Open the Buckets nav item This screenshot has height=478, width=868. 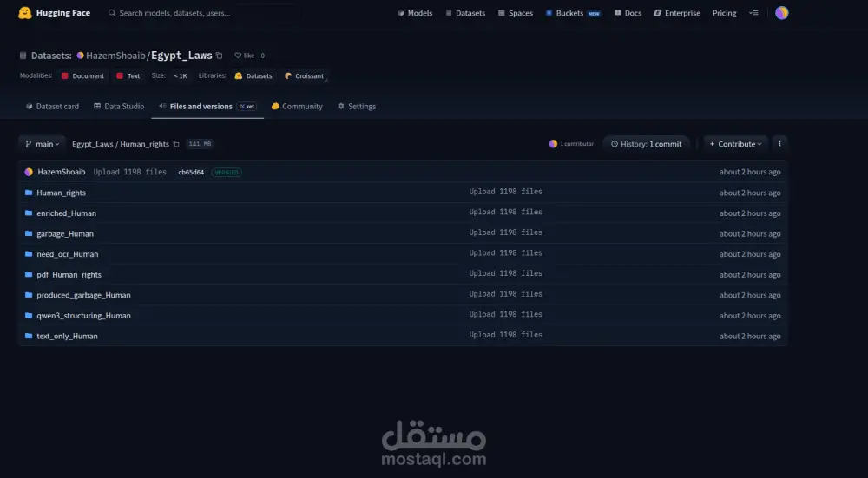tap(573, 13)
